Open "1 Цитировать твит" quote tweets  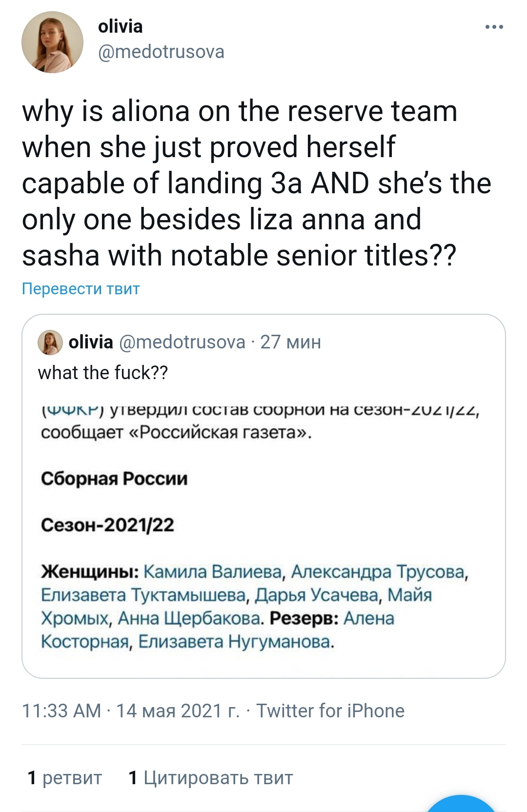coord(210,778)
